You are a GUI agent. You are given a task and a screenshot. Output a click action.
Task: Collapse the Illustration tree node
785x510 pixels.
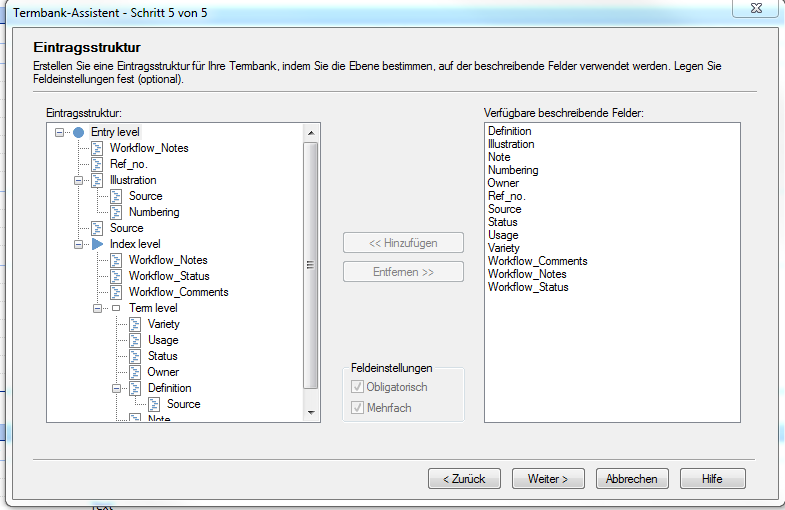79,180
